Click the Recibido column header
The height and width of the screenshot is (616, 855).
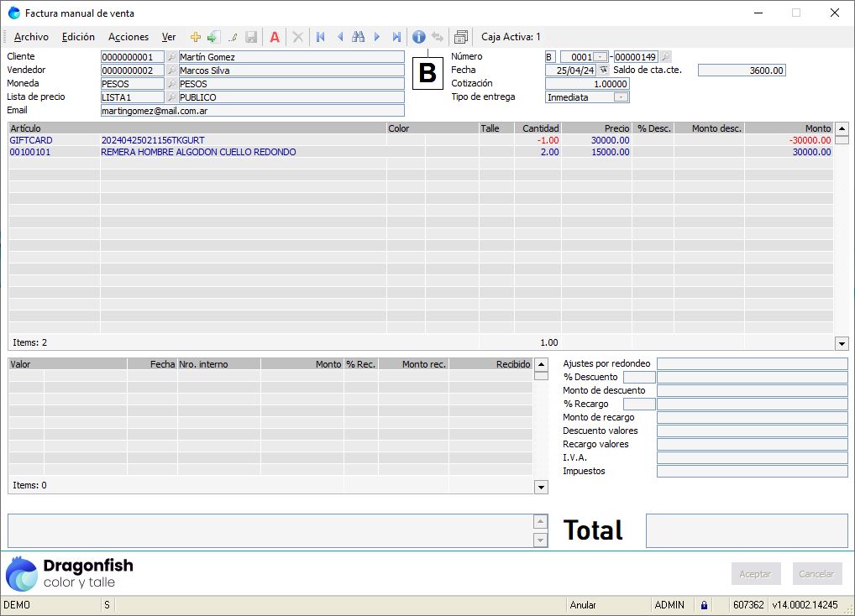pyautogui.click(x=490, y=364)
